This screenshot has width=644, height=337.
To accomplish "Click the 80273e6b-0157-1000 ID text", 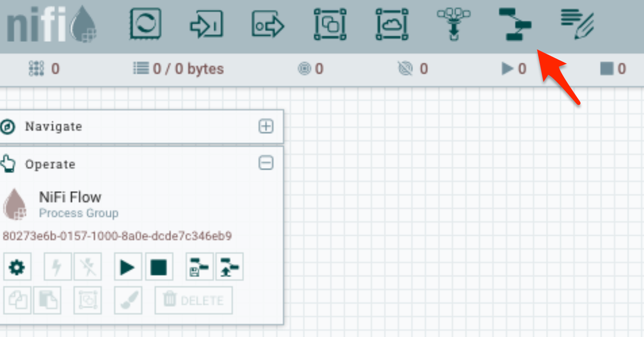I will click(117, 236).
